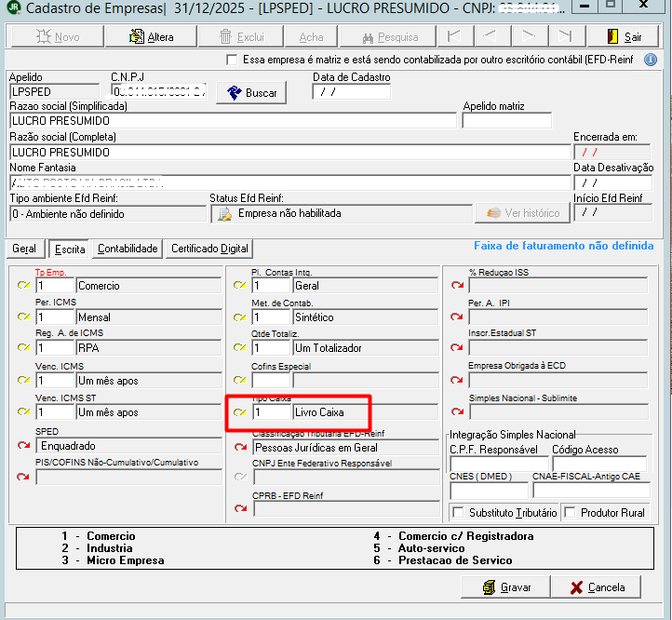672x620 pixels.
Task: Click the Gravar save button
Action: pos(505,587)
